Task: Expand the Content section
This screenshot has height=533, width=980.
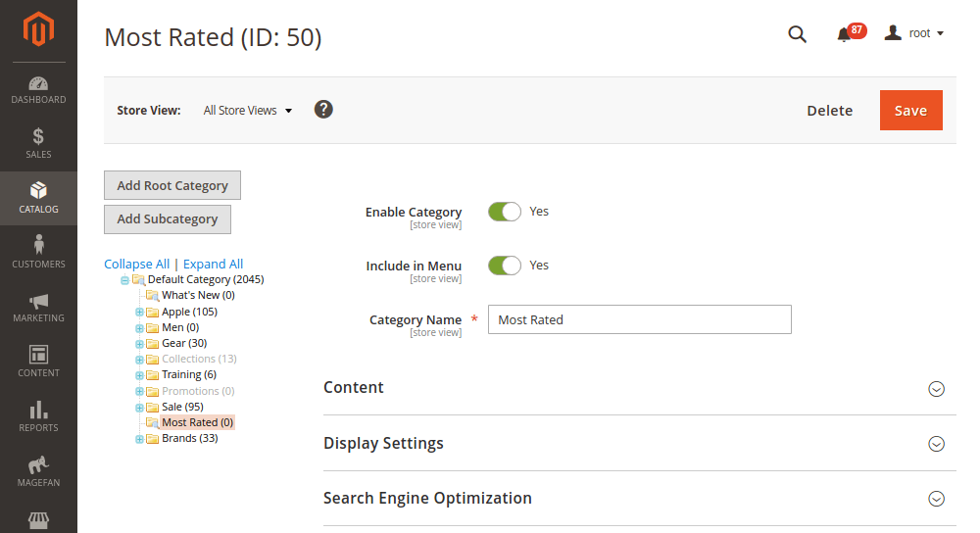Action: pyautogui.click(x=936, y=389)
